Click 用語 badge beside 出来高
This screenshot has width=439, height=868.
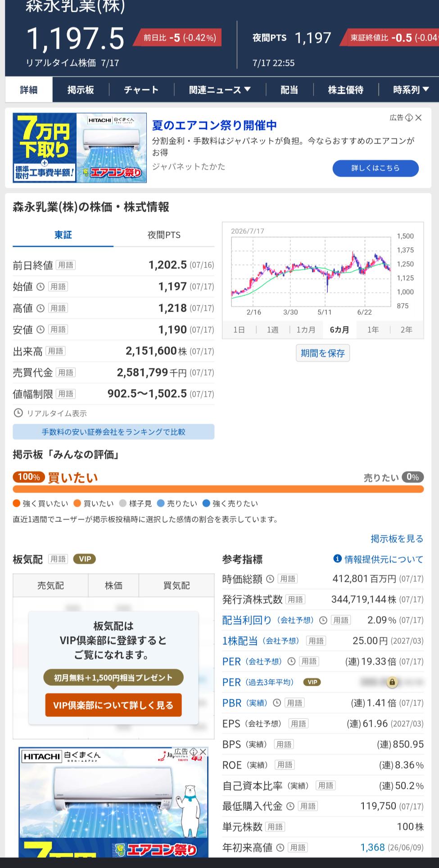55,351
